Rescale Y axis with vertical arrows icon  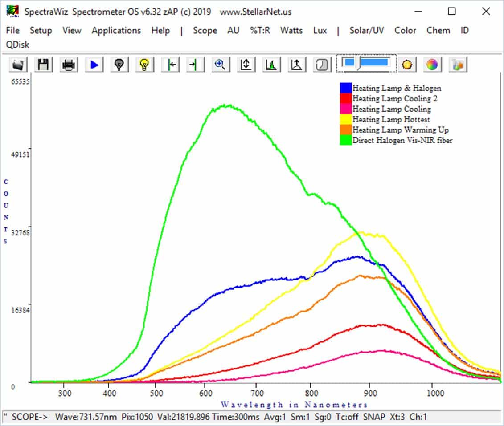click(x=246, y=65)
